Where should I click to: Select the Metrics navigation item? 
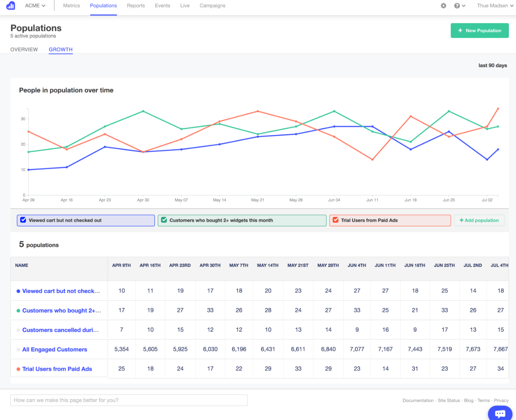click(71, 5)
